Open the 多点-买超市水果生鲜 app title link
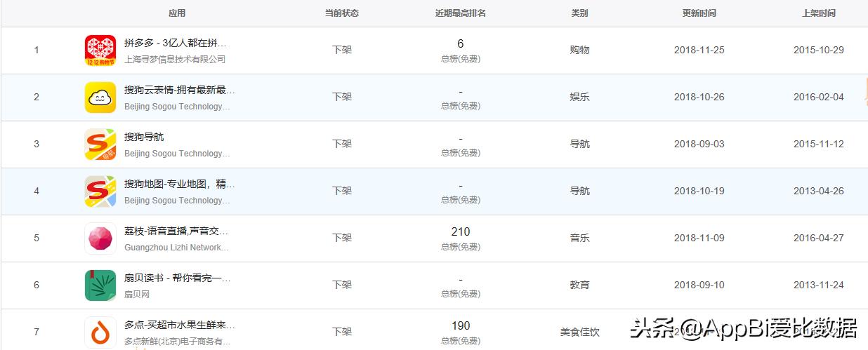The width and height of the screenshot is (868, 350). point(180,325)
